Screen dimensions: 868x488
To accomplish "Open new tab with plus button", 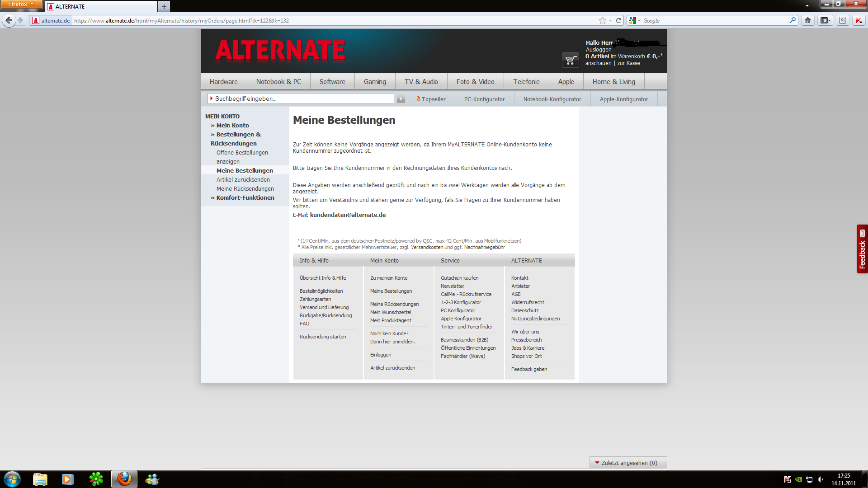I will pos(164,7).
